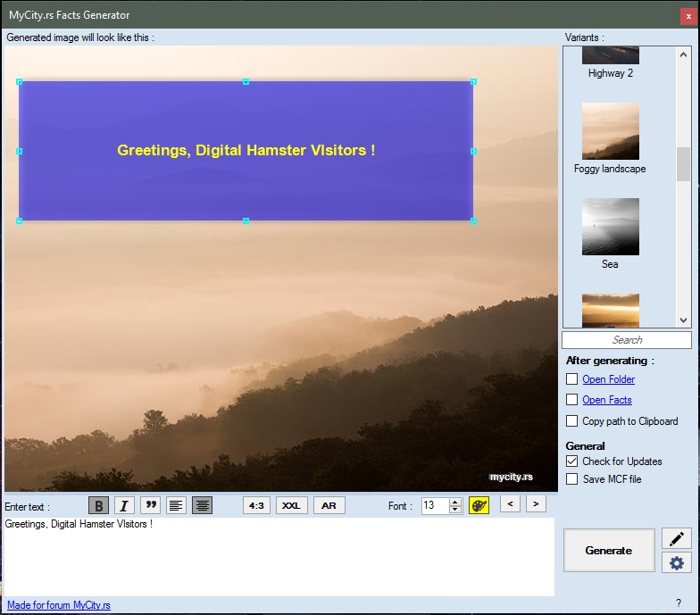Open the Made for forum MyCity.rs link
The height and width of the screenshot is (615, 700).
[59, 605]
